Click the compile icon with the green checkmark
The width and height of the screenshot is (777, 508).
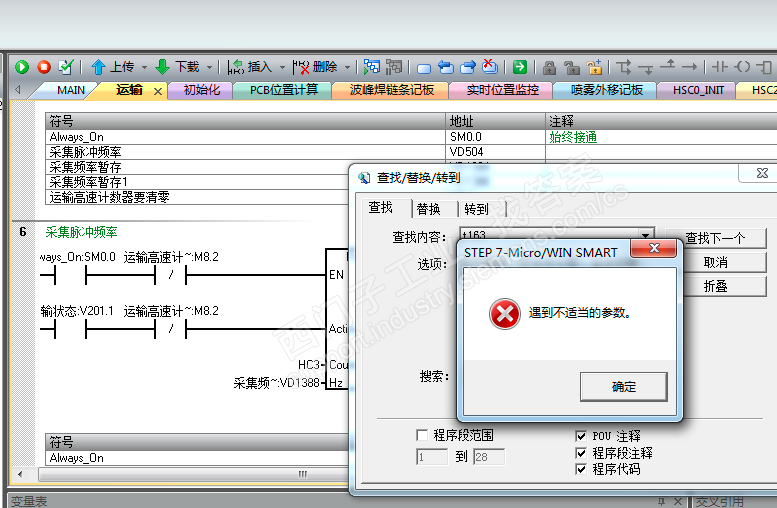[66, 67]
